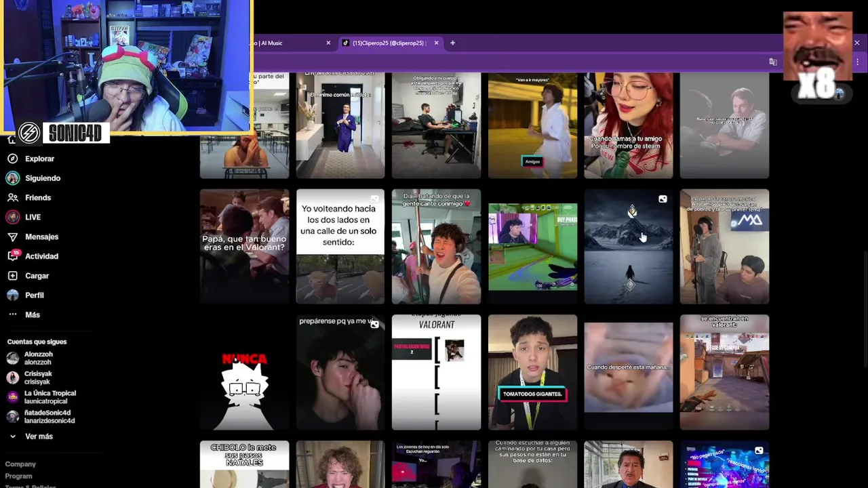Select Explorar in the sidebar menu
The height and width of the screenshot is (488, 868).
[x=39, y=159]
